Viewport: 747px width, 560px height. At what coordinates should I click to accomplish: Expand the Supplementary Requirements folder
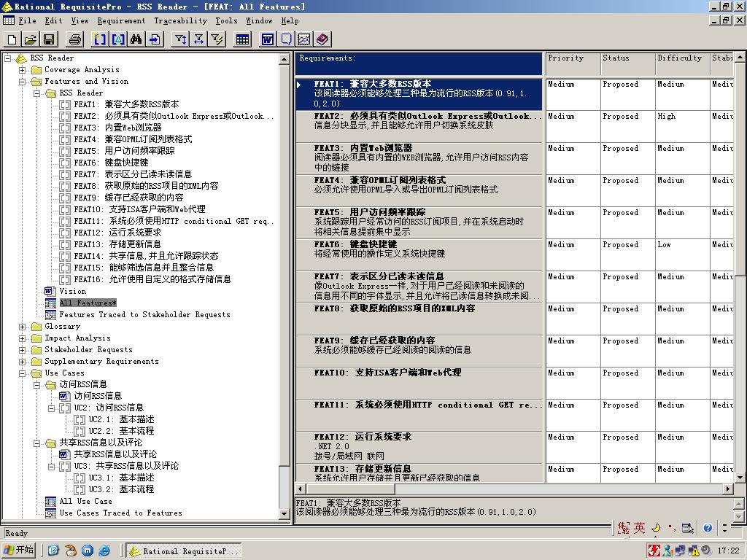coord(23,362)
